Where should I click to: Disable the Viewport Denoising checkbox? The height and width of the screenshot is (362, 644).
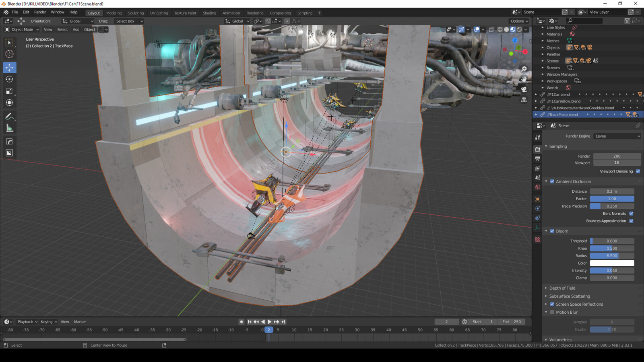pos(638,171)
